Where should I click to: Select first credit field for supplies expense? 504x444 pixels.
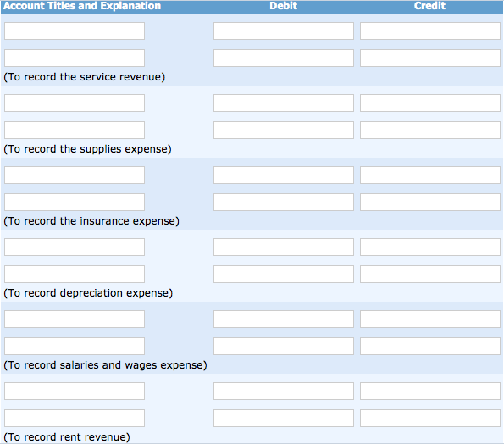(x=430, y=103)
